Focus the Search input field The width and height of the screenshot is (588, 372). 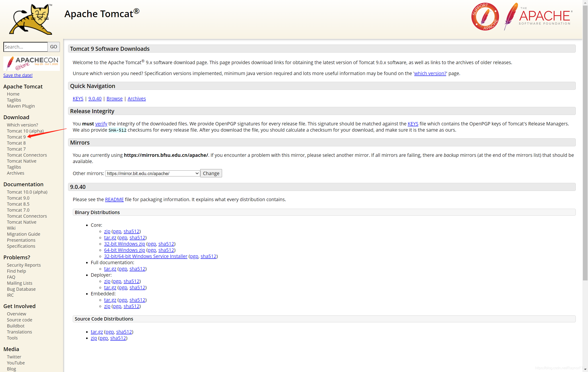click(x=25, y=47)
